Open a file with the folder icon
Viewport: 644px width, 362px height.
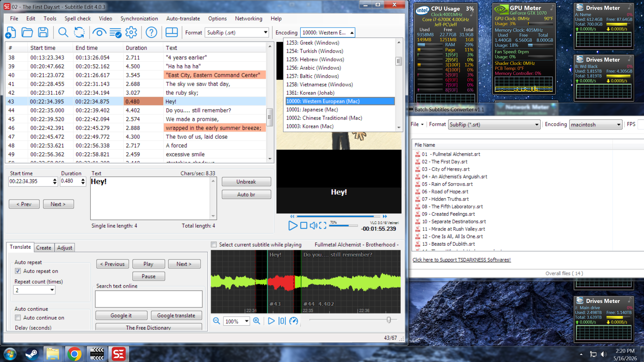(27, 33)
